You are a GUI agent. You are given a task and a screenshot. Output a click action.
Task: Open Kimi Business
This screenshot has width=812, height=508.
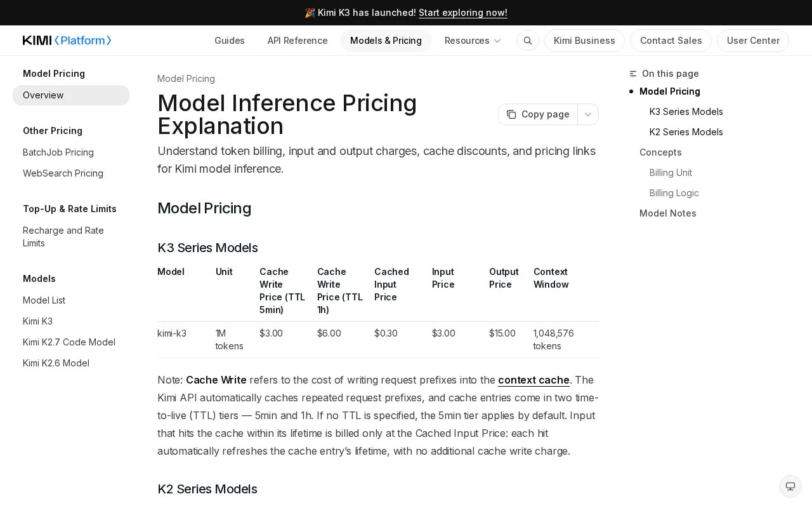(584, 41)
